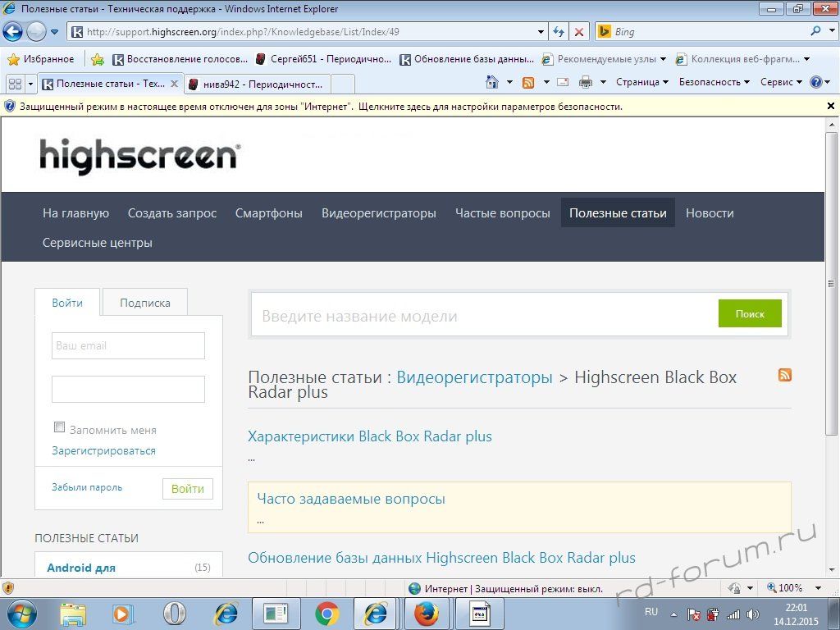The width and height of the screenshot is (840, 630).
Task: Close the yellow information bar
Action: pyautogui.click(x=831, y=106)
